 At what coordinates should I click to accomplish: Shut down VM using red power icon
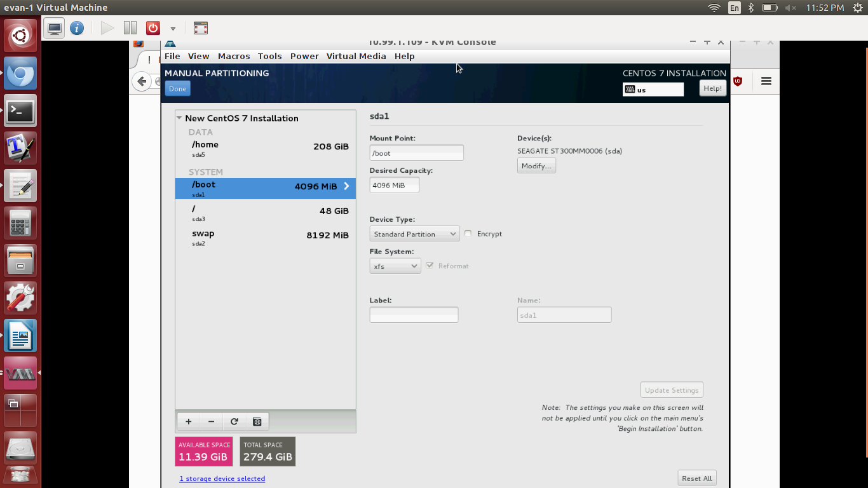pyautogui.click(x=153, y=29)
